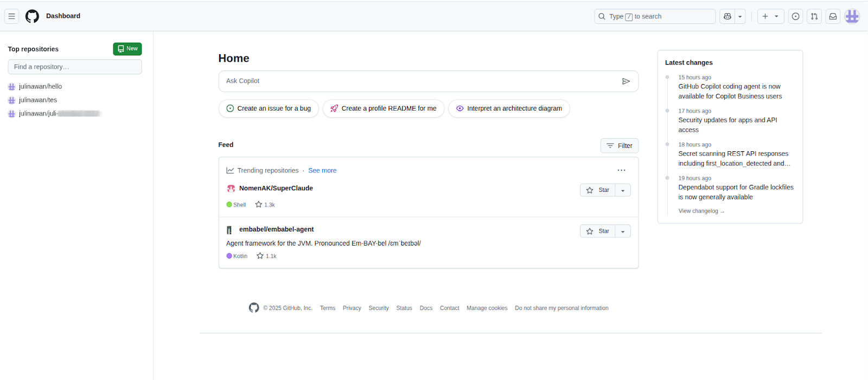Click the NomenAK avatar icon
Viewport: 868px width, 380px height.
[x=231, y=188]
